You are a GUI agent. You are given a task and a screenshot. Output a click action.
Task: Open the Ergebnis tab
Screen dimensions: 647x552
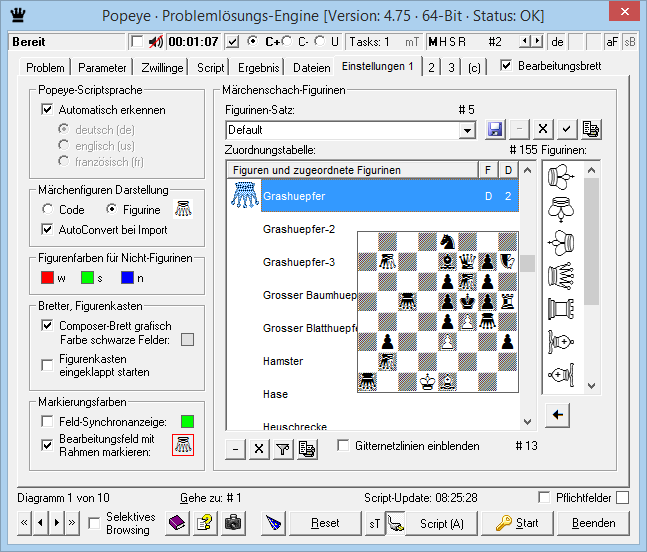tap(259, 68)
